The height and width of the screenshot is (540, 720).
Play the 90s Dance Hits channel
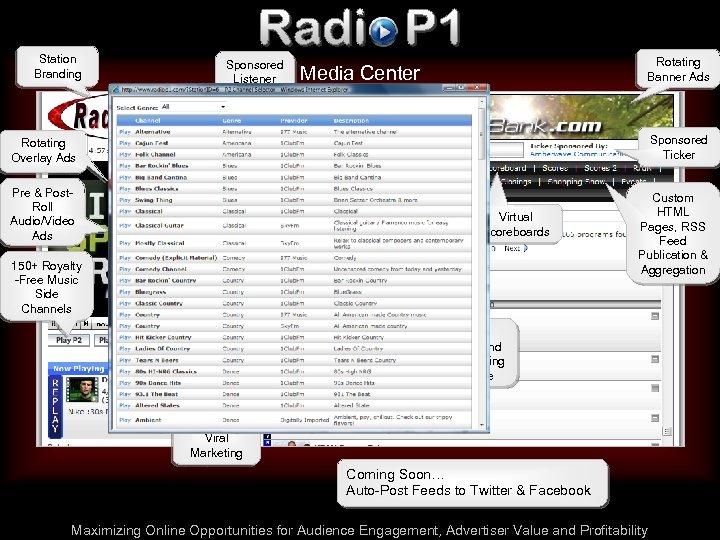125,383
